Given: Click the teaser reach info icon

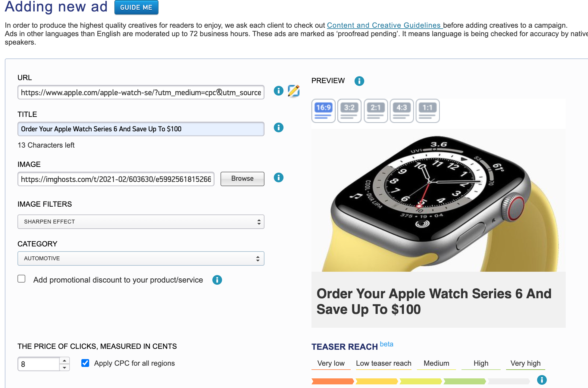Looking at the screenshot, I should pos(542,380).
